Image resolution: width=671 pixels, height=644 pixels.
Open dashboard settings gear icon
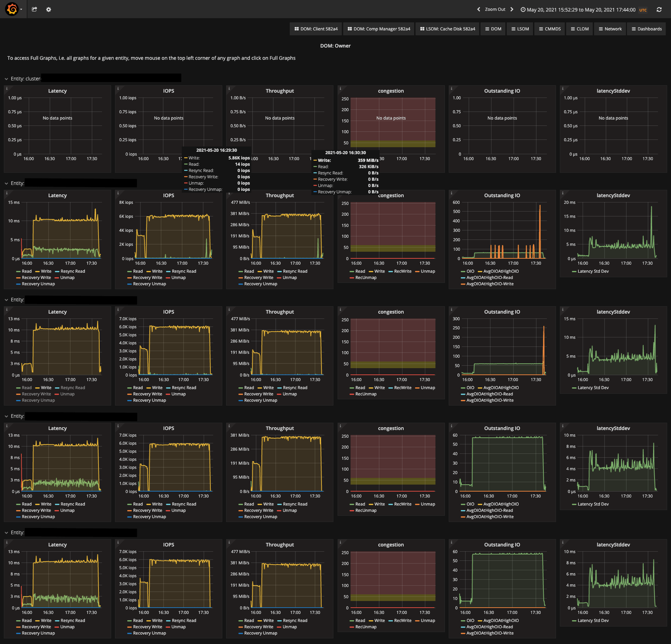tap(49, 9)
